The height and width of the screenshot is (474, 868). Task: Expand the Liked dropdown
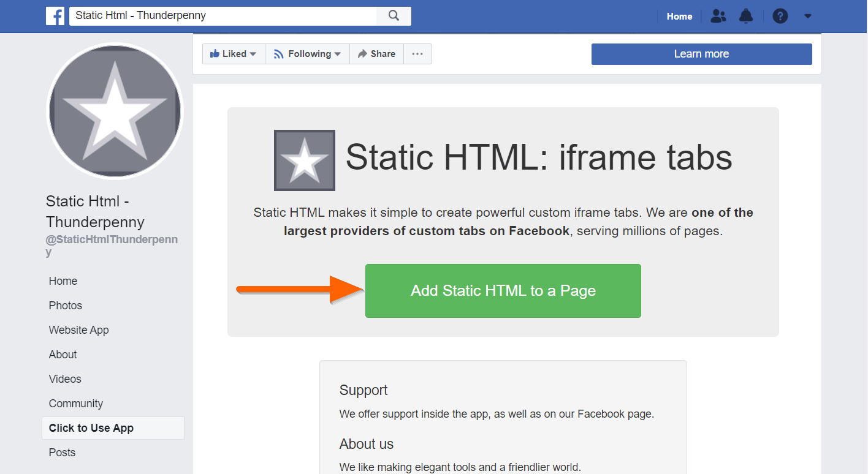click(234, 54)
